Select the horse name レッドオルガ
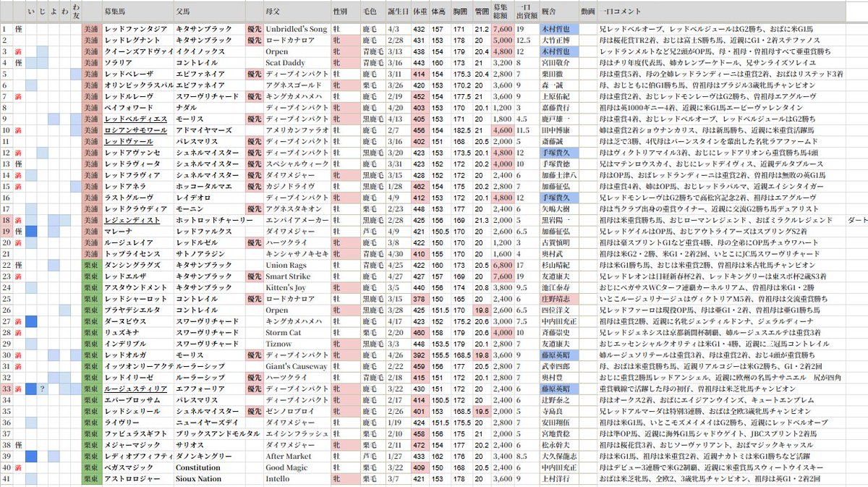Screen dimensions: 868x487 [127, 355]
